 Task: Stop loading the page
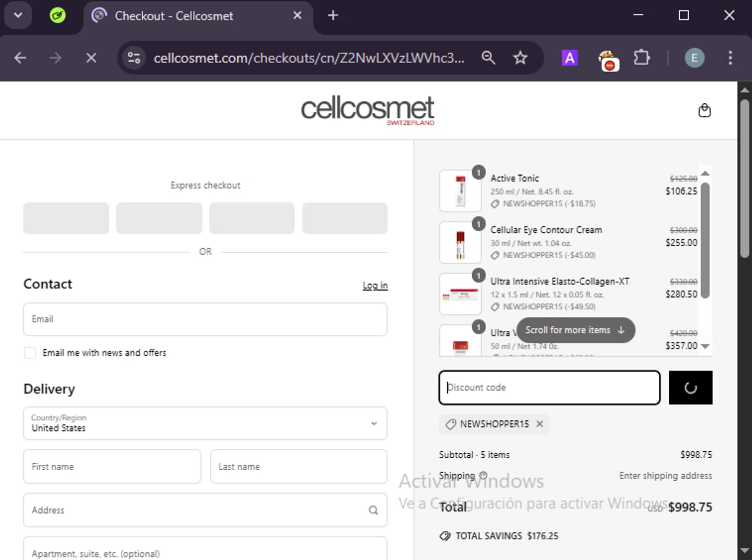pyautogui.click(x=91, y=58)
